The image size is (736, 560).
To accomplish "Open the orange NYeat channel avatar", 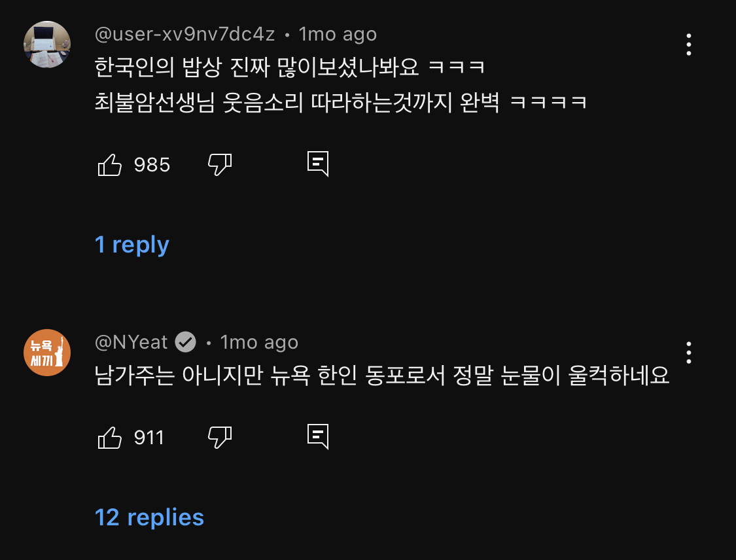I will (x=47, y=353).
